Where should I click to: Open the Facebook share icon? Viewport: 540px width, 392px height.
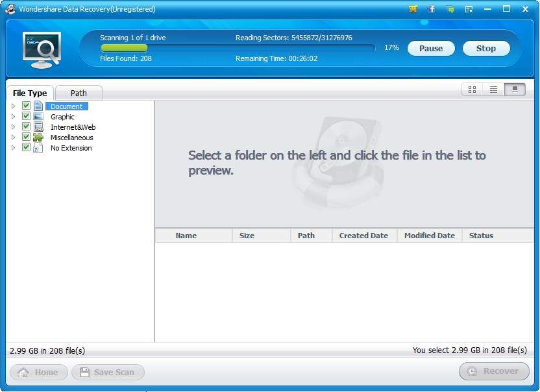point(432,9)
